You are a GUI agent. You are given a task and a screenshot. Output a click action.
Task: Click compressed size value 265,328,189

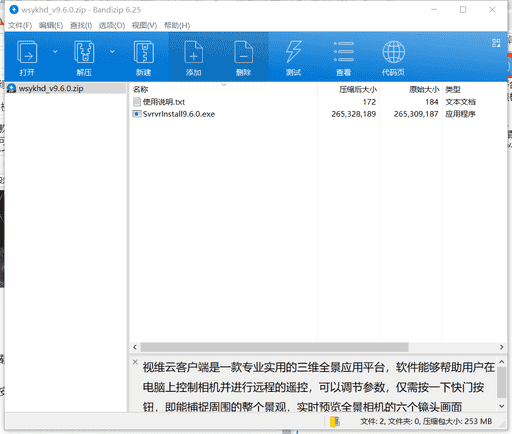354,114
